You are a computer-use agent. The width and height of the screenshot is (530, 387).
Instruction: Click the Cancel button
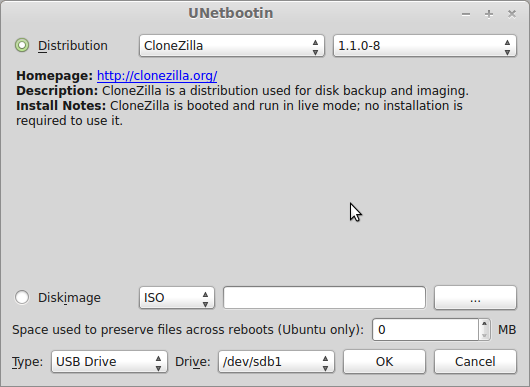[475, 362]
